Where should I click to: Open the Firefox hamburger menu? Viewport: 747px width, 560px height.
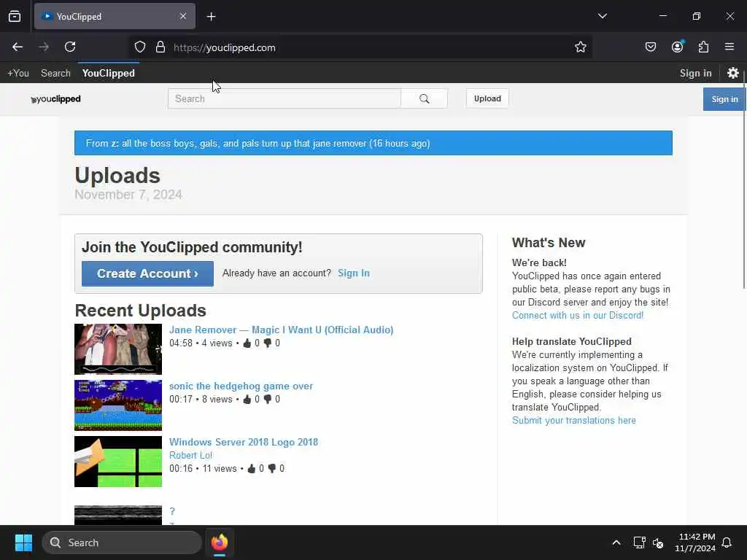pos(729,47)
